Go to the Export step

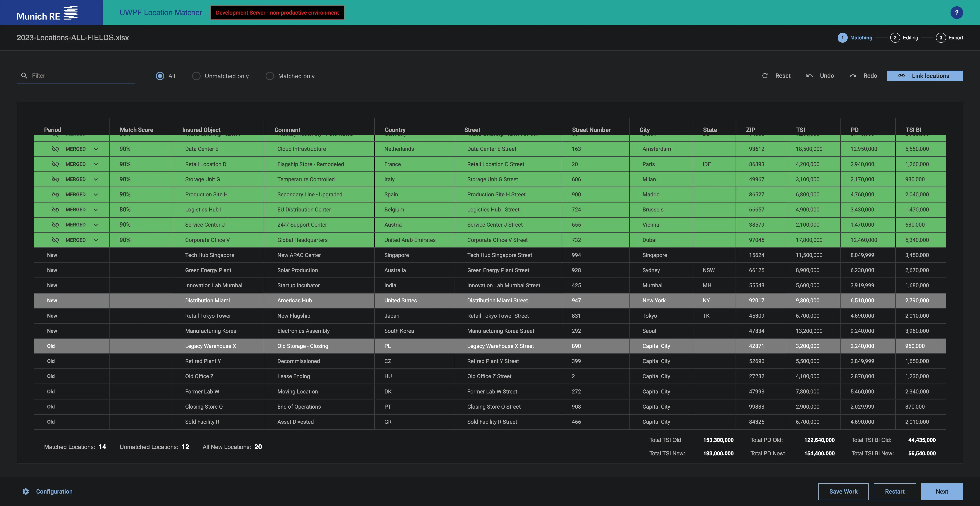point(950,38)
